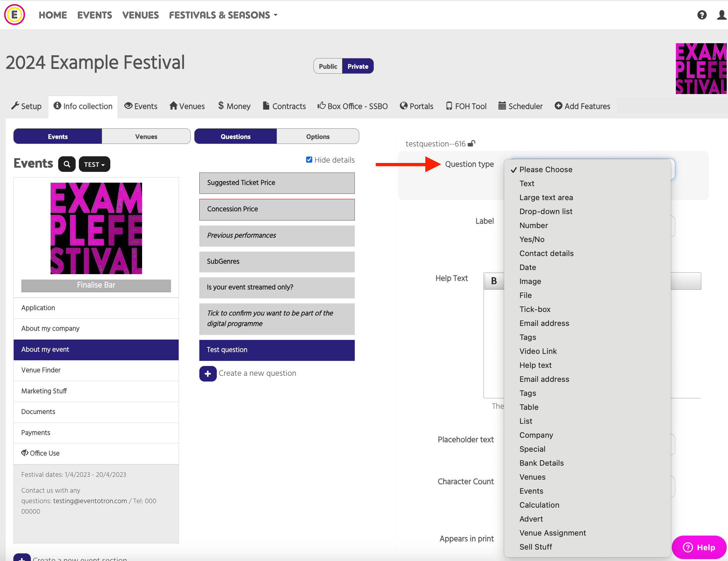Click the events search magnifier button
The image size is (728, 561).
(67, 164)
